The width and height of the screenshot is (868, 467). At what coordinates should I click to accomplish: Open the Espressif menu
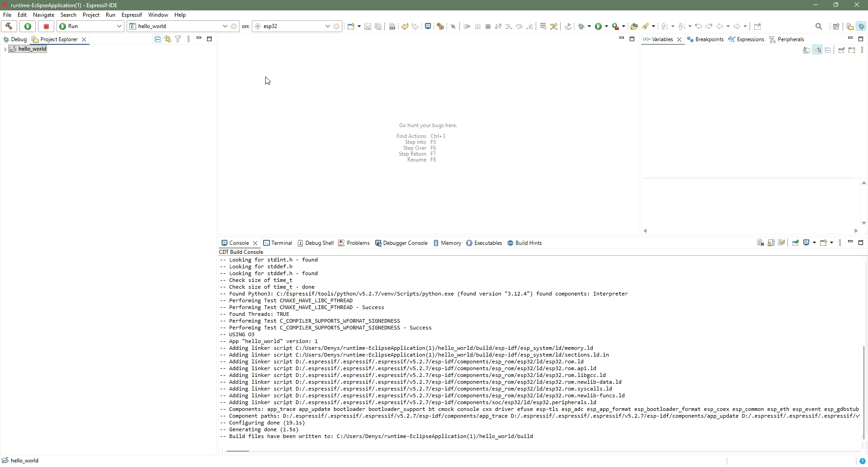coord(132,15)
